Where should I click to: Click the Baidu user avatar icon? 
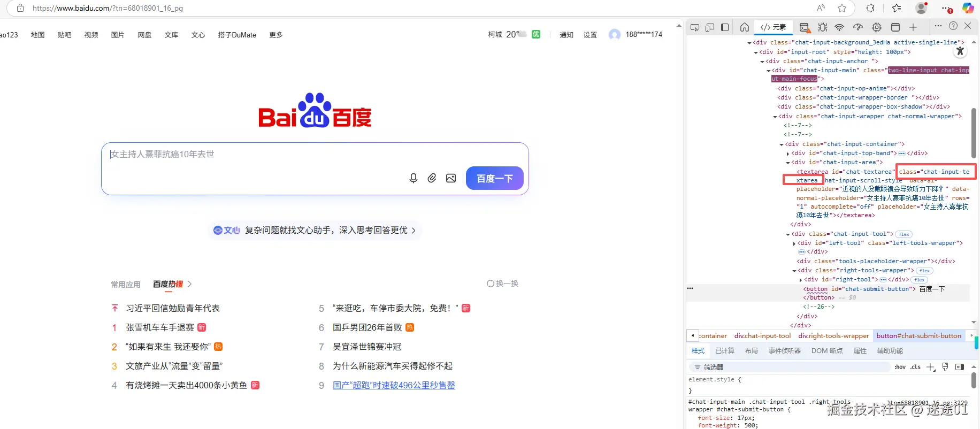coord(615,35)
